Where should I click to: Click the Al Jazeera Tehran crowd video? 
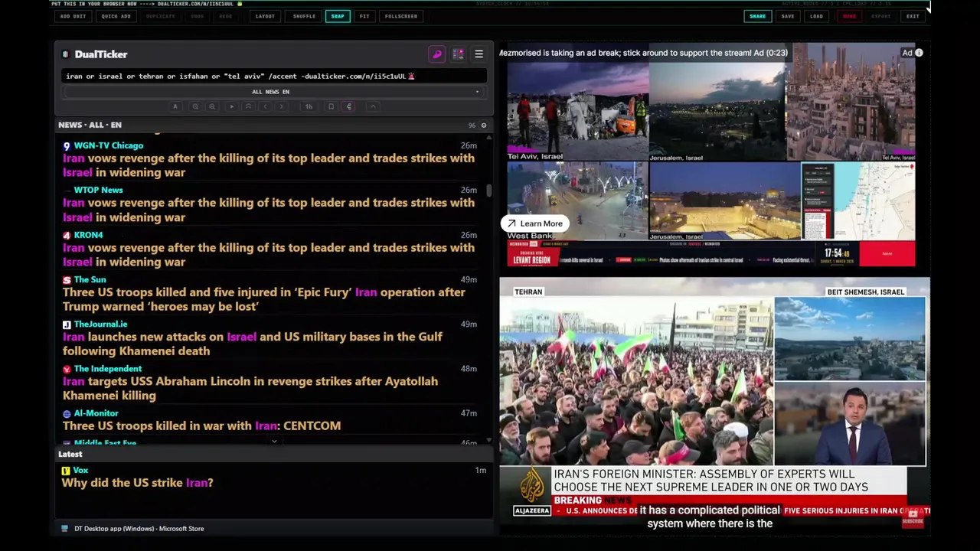635,381
